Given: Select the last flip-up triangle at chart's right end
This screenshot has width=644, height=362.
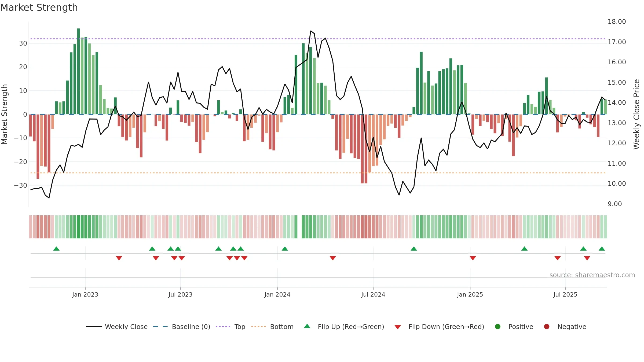Looking at the screenshot, I should (x=602, y=249).
